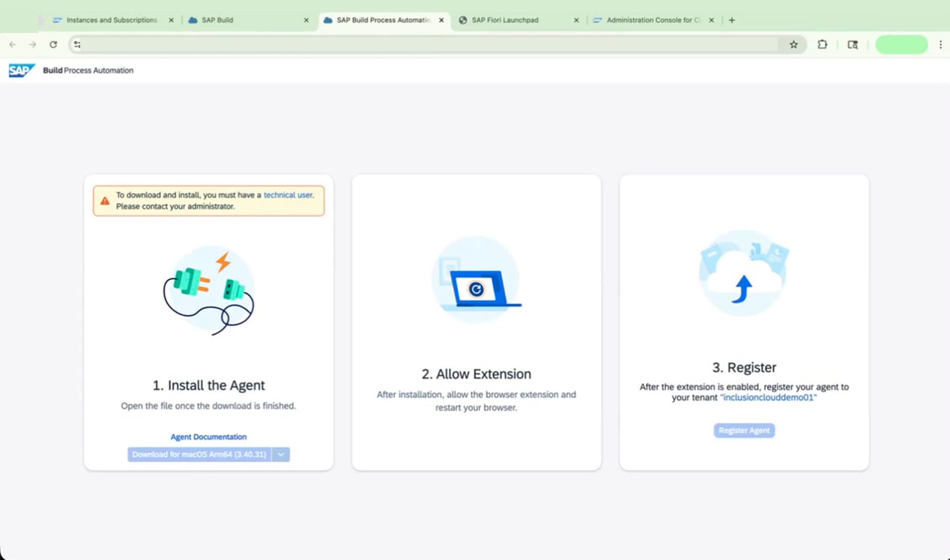The width and height of the screenshot is (950, 560).
Task: Click the browser back arrow
Action: [x=13, y=45]
